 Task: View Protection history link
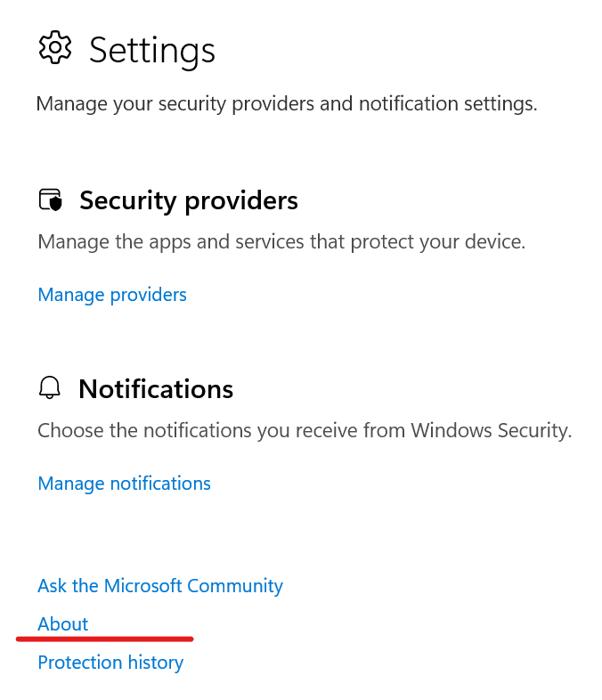(x=110, y=663)
